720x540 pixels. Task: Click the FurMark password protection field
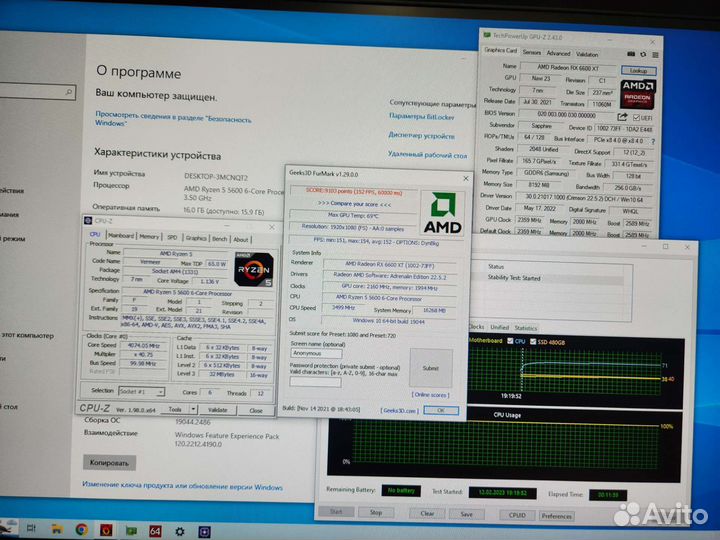315,382
